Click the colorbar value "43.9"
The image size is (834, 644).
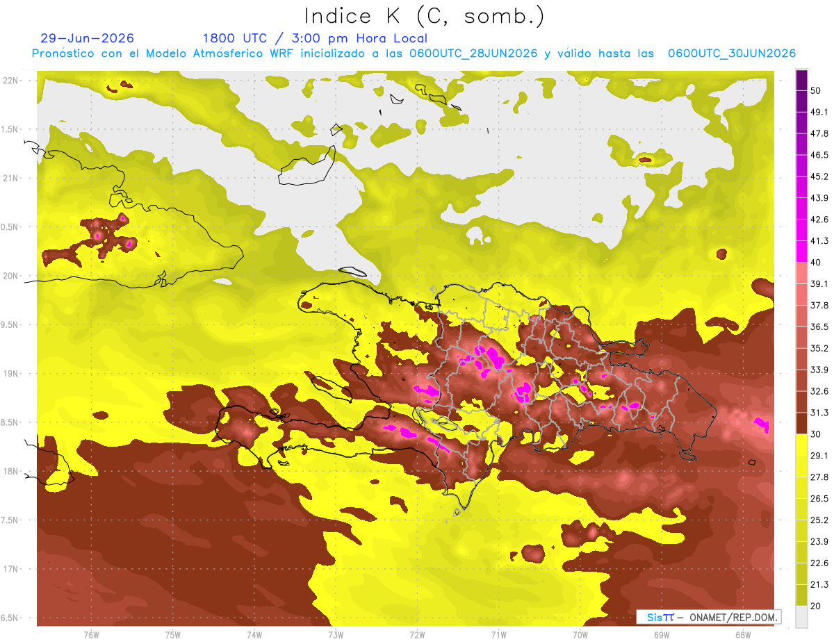point(819,198)
